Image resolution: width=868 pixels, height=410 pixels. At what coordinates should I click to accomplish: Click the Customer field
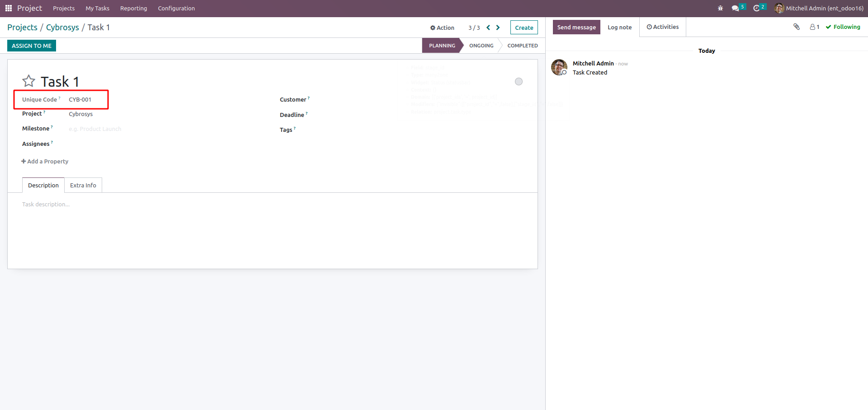pyautogui.click(x=424, y=100)
